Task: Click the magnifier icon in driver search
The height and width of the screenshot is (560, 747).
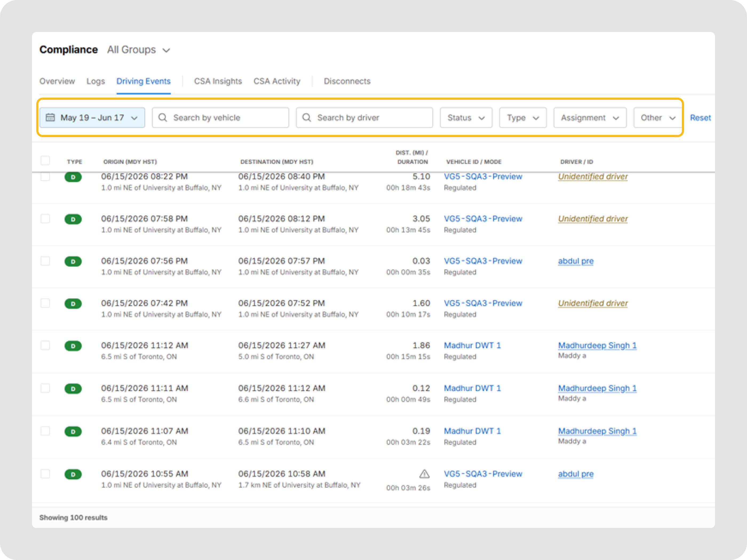Action: click(307, 118)
